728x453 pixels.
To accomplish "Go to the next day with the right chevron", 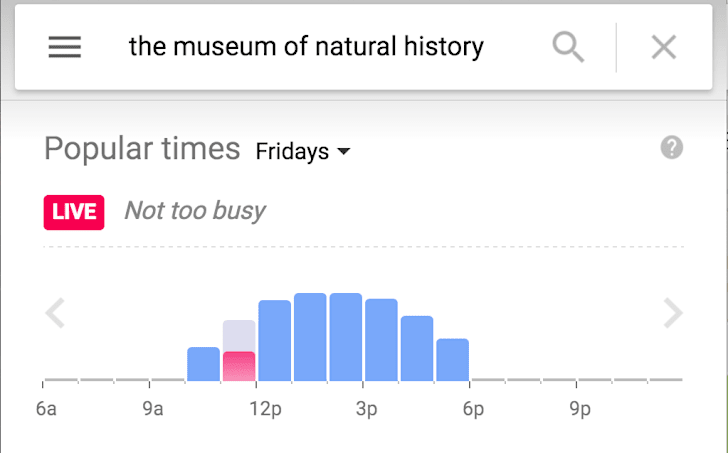I will (673, 313).
